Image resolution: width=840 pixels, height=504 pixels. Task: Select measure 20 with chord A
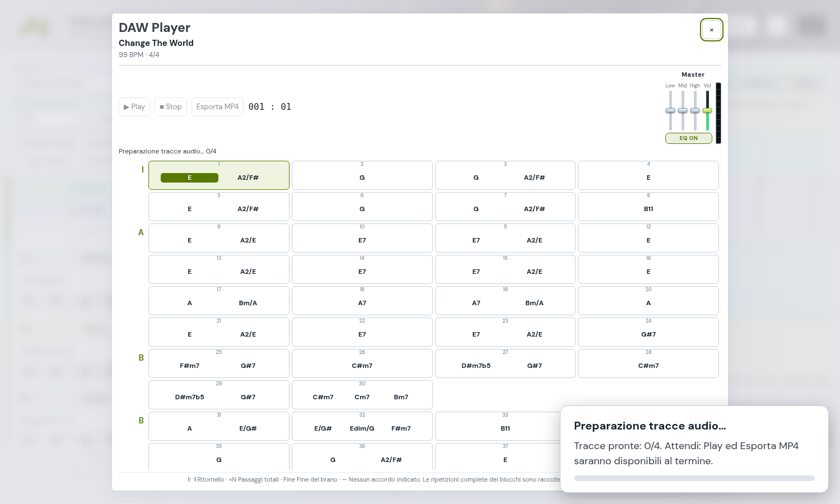click(648, 301)
